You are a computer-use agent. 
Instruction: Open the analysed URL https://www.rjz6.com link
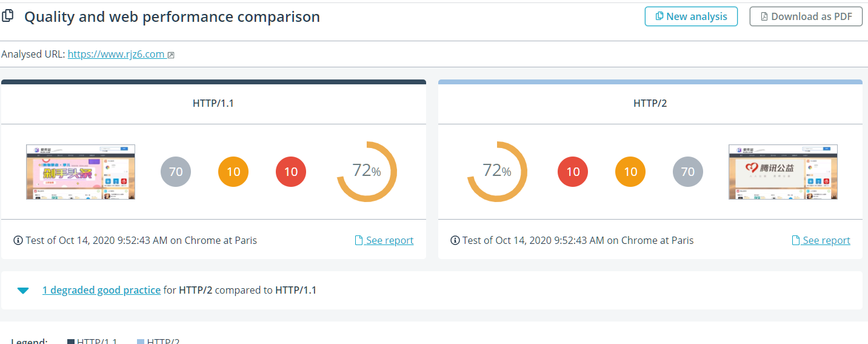pos(116,54)
